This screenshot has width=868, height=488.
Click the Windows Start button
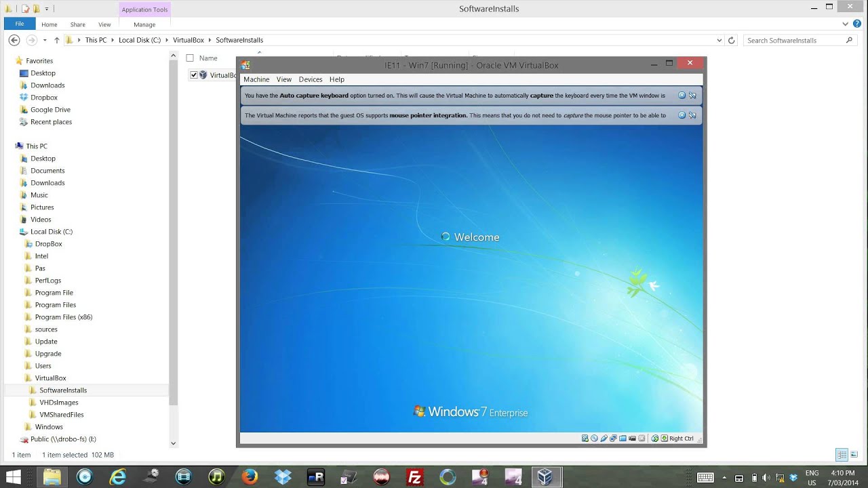tap(13, 476)
